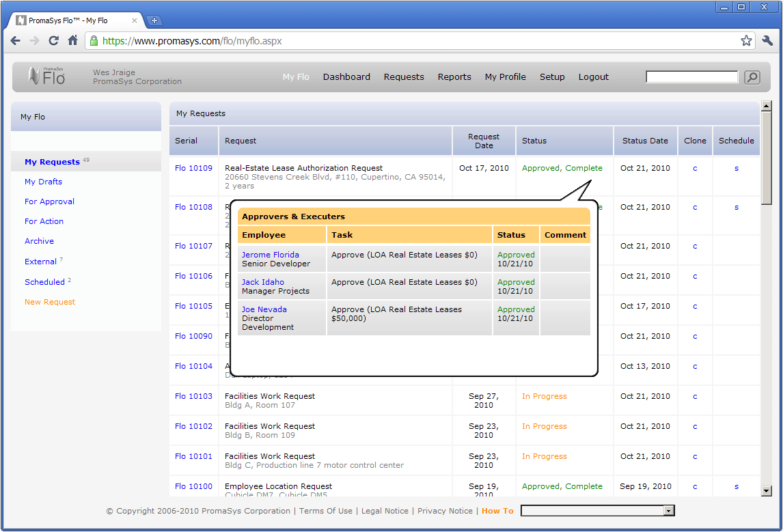Click the top search input field
The height and width of the screenshot is (532, 783).
(x=691, y=77)
